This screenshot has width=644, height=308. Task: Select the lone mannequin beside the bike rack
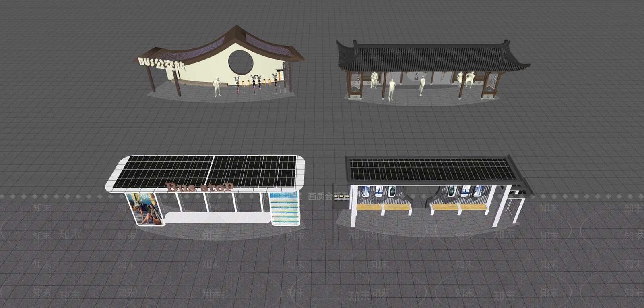217,87
